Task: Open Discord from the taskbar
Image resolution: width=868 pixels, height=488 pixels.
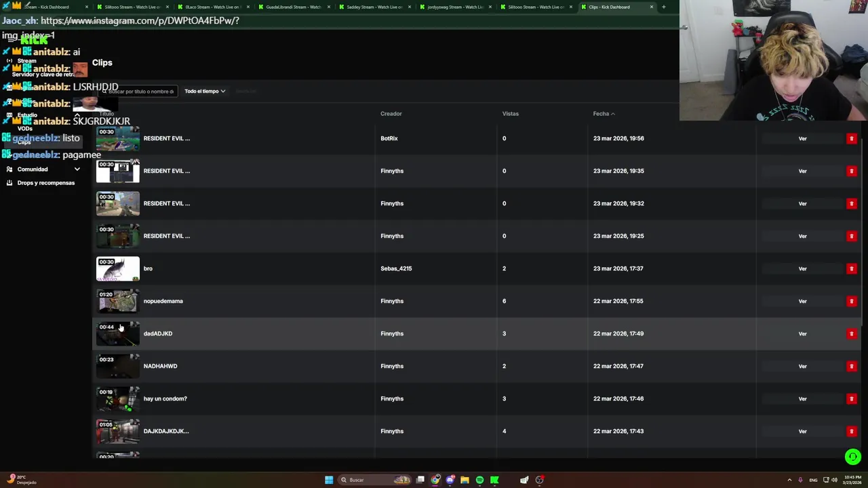Action: pyautogui.click(x=450, y=480)
